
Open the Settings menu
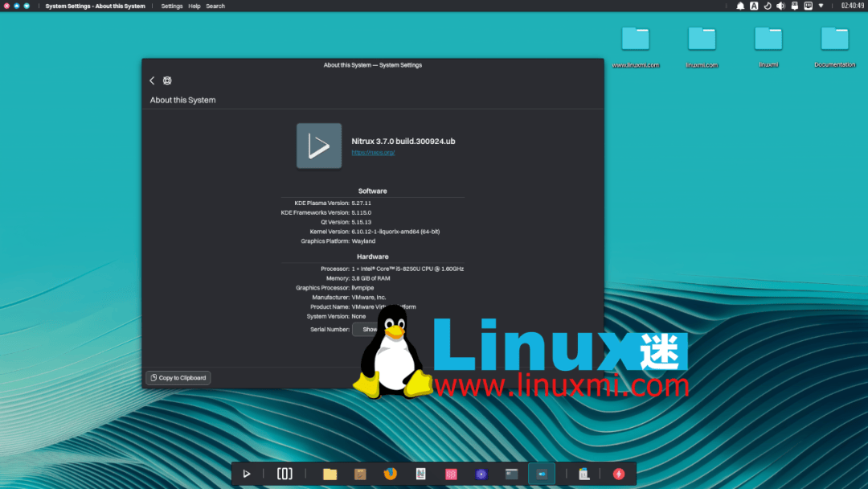(x=172, y=6)
